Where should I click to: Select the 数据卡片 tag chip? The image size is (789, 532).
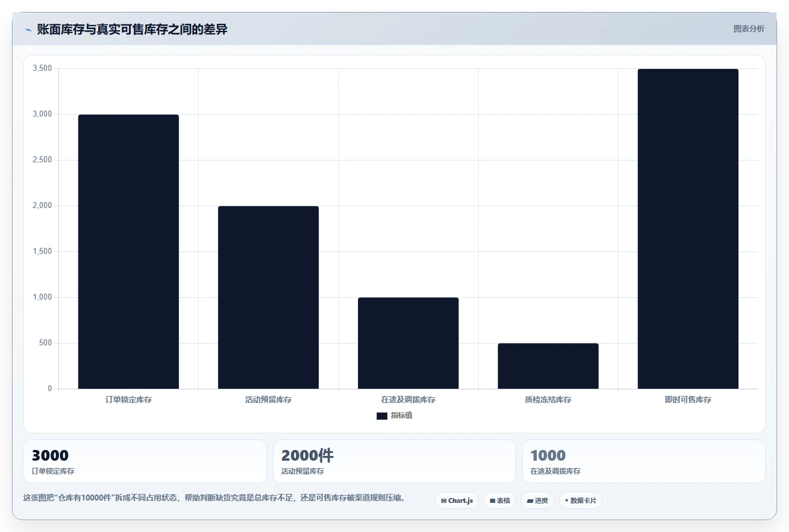[x=580, y=500]
